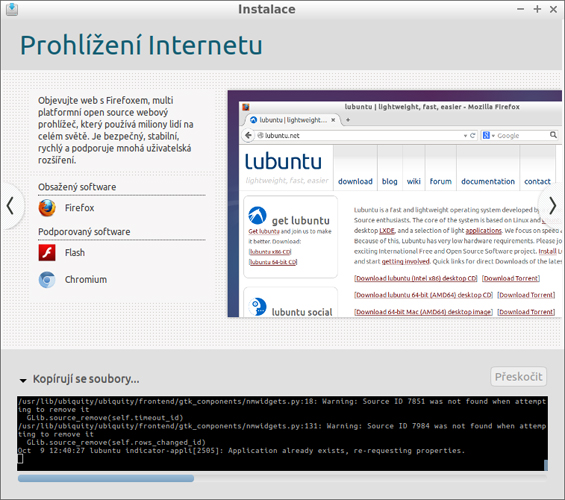Viewport: 565px width, 500px height.
Task: Open the address bar history dropdown arrow
Action: [x=465, y=136]
